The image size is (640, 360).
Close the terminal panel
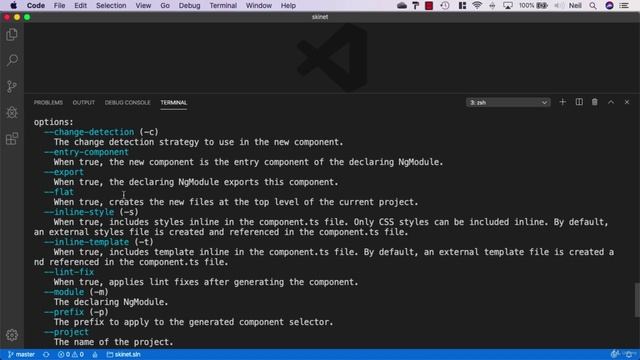click(x=627, y=102)
